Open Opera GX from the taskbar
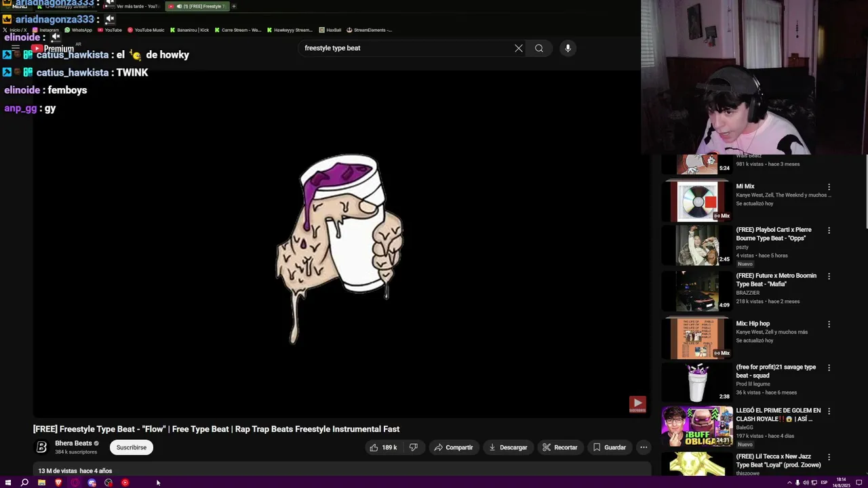This screenshot has width=868, height=488. tap(75, 483)
